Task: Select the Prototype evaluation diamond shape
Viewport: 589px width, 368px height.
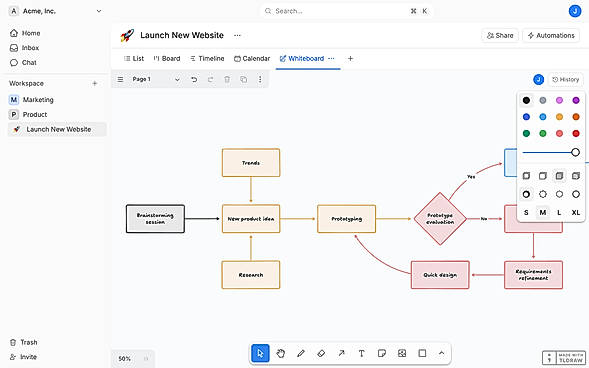Action: [x=440, y=219]
